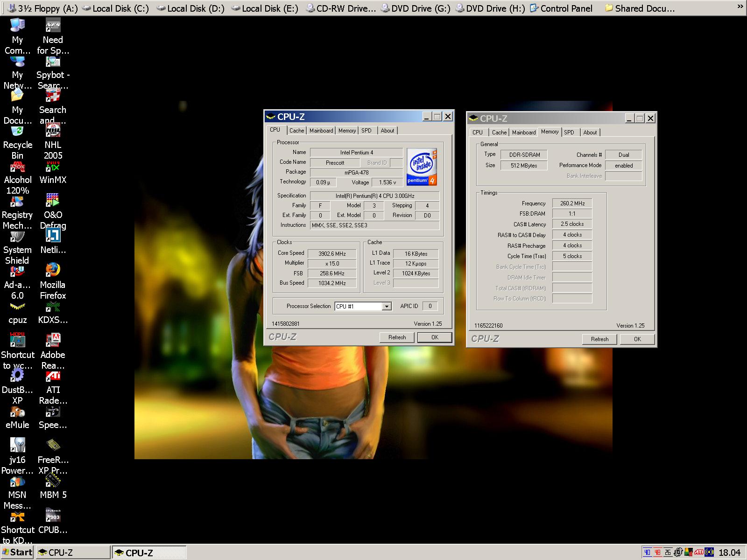Switch to Cache tab in left CPU-Z window

tap(296, 131)
